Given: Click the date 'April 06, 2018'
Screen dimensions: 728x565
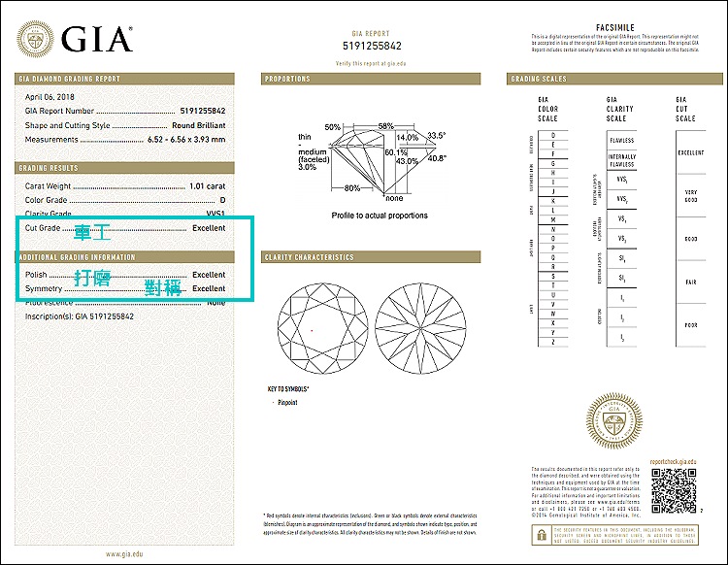Looking at the screenshot, I should (x=50, y=97).
